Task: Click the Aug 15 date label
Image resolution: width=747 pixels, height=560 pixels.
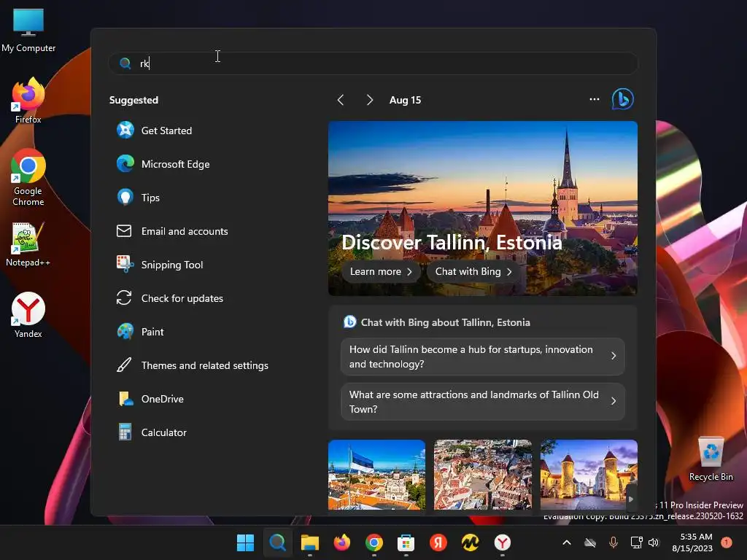Action: pos(405,100)
